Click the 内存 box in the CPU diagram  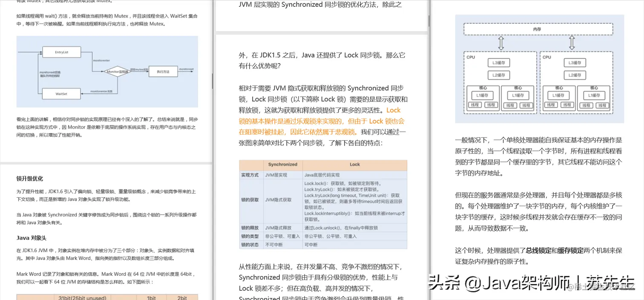(x=538, y=29)
